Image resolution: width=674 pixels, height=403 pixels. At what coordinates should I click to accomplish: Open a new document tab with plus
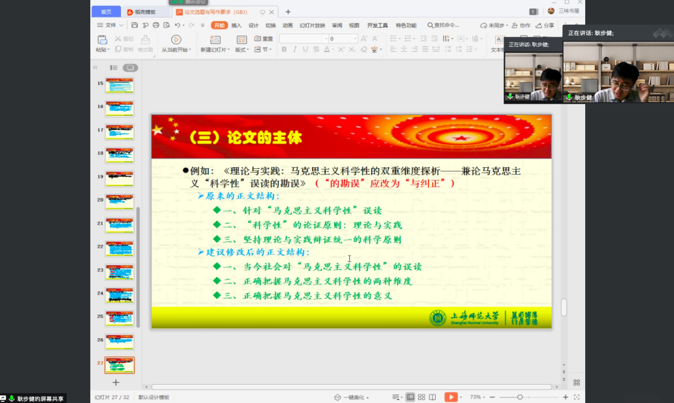coord(288,12)
